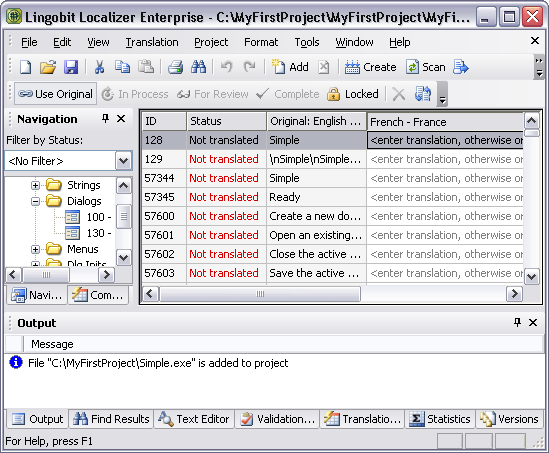Open the Translation menu

(x=152, y=42)
